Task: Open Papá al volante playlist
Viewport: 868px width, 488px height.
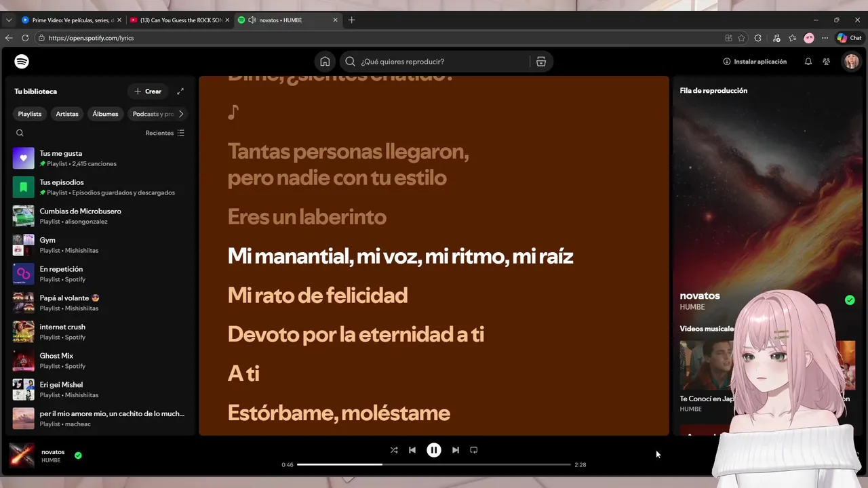Action: [99, 303]
